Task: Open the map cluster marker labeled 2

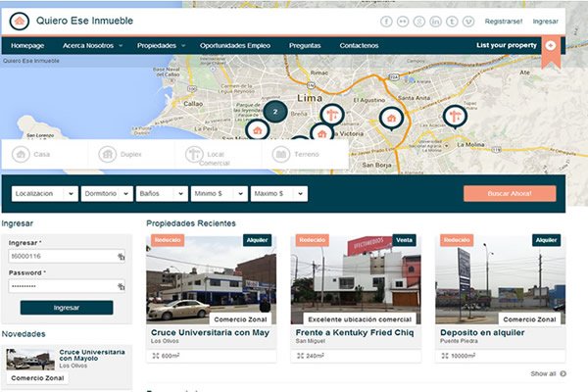Action: (x=275, y=112)
